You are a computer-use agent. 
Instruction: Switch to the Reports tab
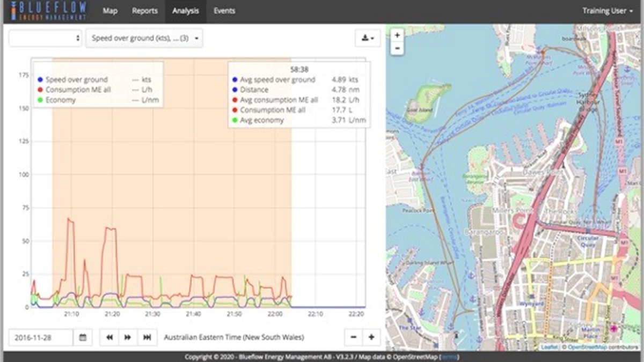145,11
